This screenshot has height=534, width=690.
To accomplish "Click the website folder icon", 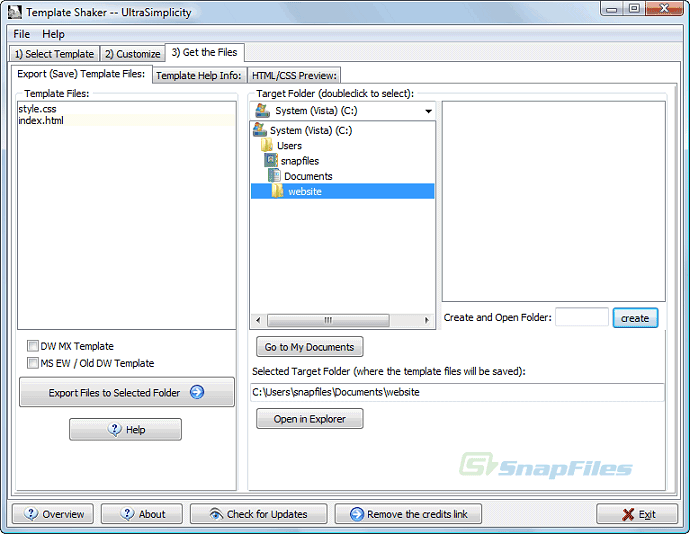I will click(278, 191).
